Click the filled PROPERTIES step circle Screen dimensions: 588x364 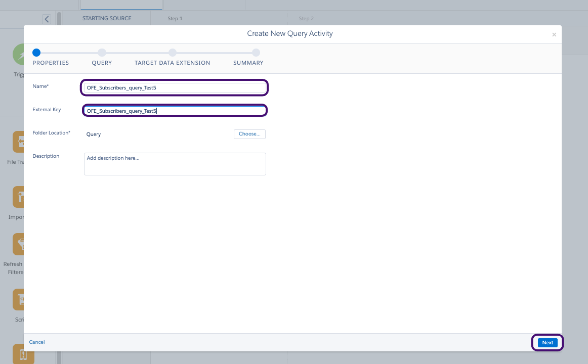36,52
